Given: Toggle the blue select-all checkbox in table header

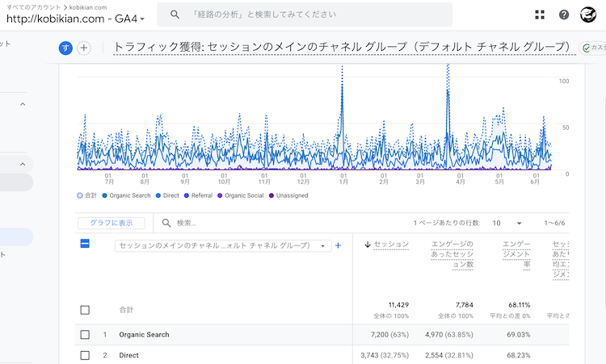Looking at the screenshot, I should (85, 244).
